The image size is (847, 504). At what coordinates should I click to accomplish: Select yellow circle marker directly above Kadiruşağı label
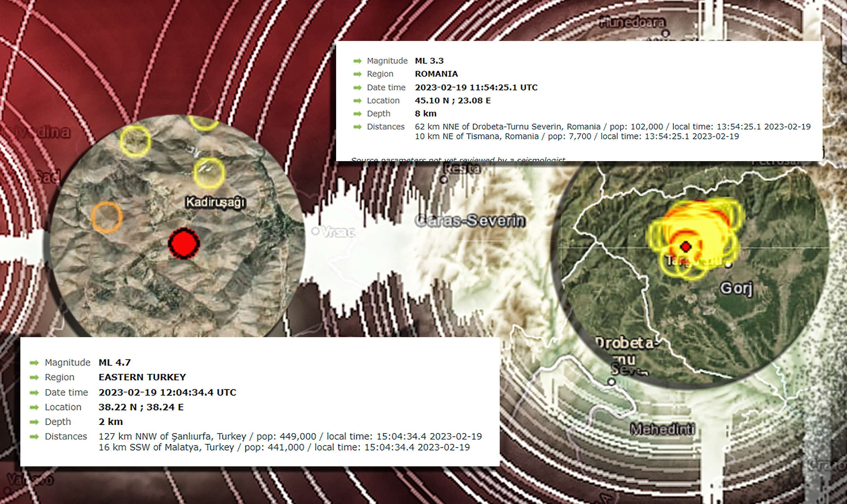pos(209,173)
